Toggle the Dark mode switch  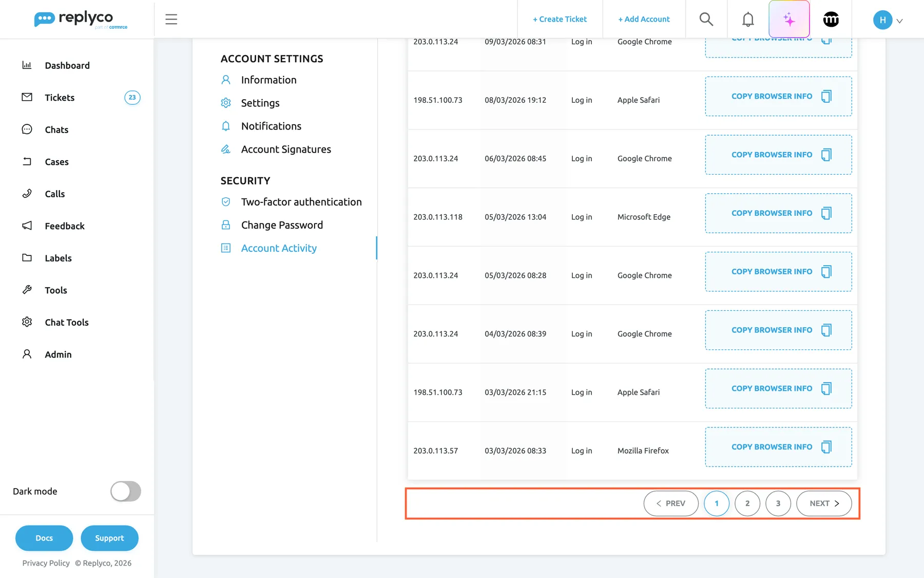pyautogui.click(x=126, y=491)
